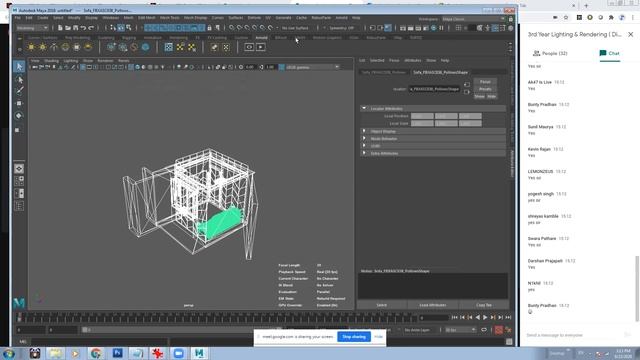This screenshot has width=640, height=360.
Task: Open the Workspace Maya Classic dropdown
Action: (474, 19)
